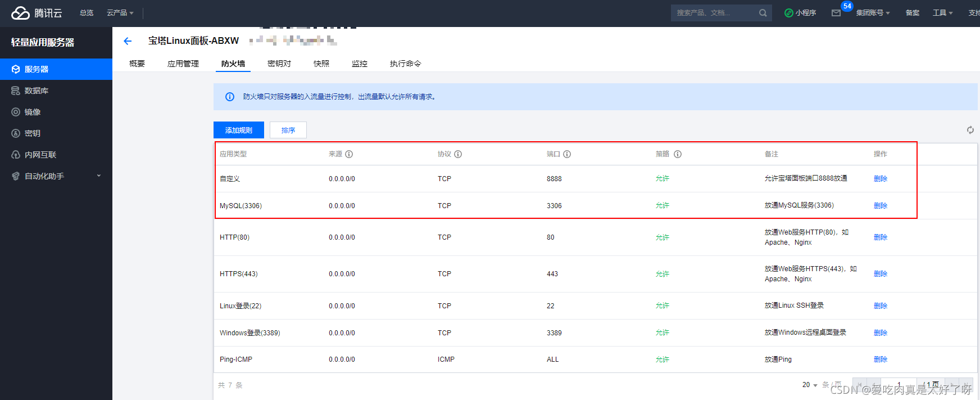Click the info icon next to 协议 header
This screenshot has width=980, height=400.
458,154
